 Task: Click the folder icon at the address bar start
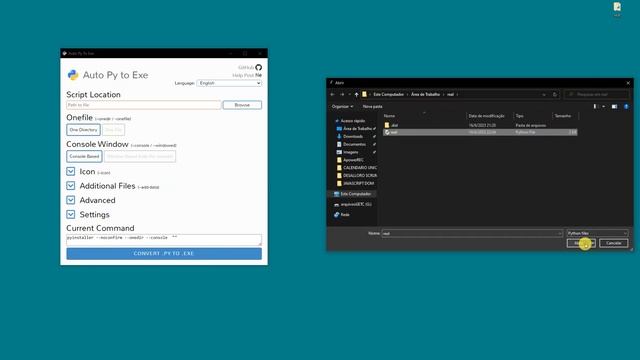[x=364, y=94]
